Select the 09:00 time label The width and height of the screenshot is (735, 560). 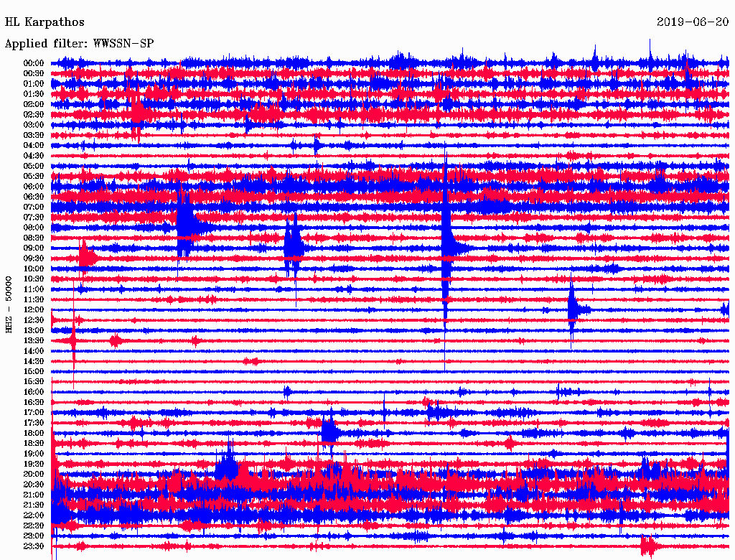click(x=34, y=248)
